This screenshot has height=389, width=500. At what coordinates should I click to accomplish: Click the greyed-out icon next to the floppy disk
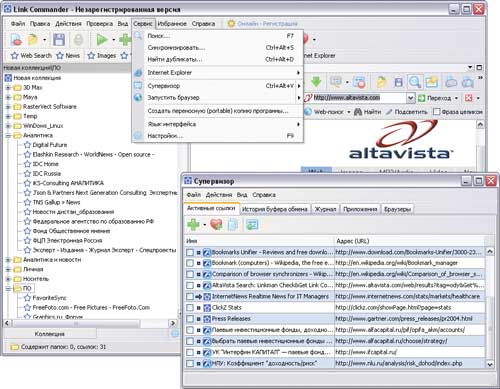click(x=78, y=40)
